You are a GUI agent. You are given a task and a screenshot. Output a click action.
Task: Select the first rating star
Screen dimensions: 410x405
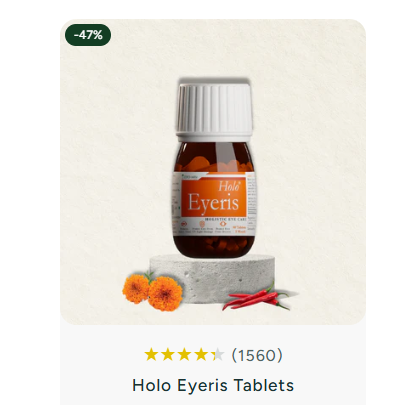tap(151, 355)
